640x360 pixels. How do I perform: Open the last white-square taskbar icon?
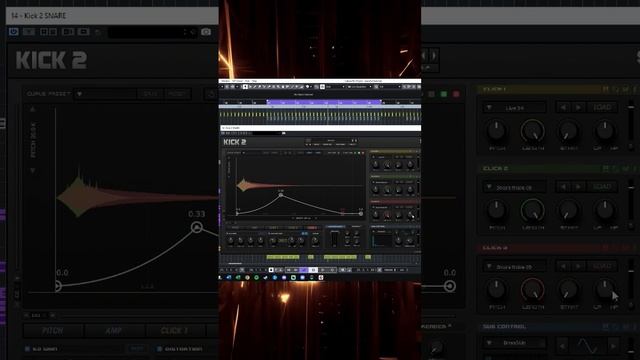(x=321, y=278)
